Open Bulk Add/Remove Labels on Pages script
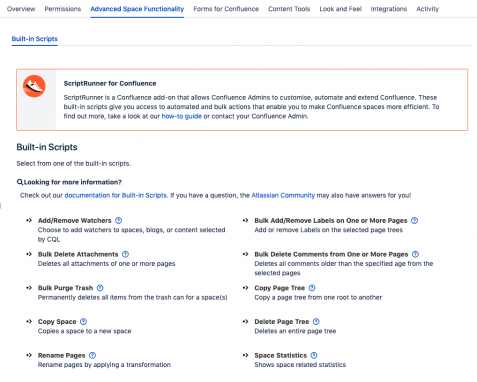Image resolution: width=477 pixels, height=382 pixels. click(331, 221)
